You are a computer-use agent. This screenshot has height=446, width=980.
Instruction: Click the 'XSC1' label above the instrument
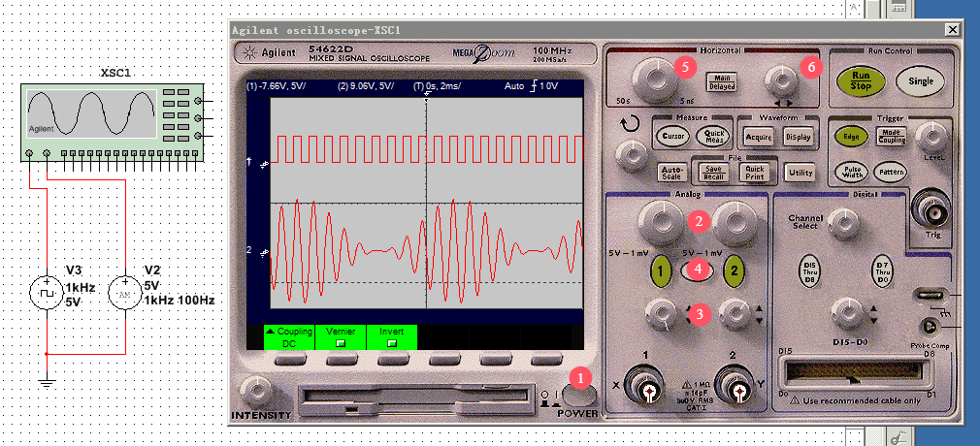[x=115, y=74]
